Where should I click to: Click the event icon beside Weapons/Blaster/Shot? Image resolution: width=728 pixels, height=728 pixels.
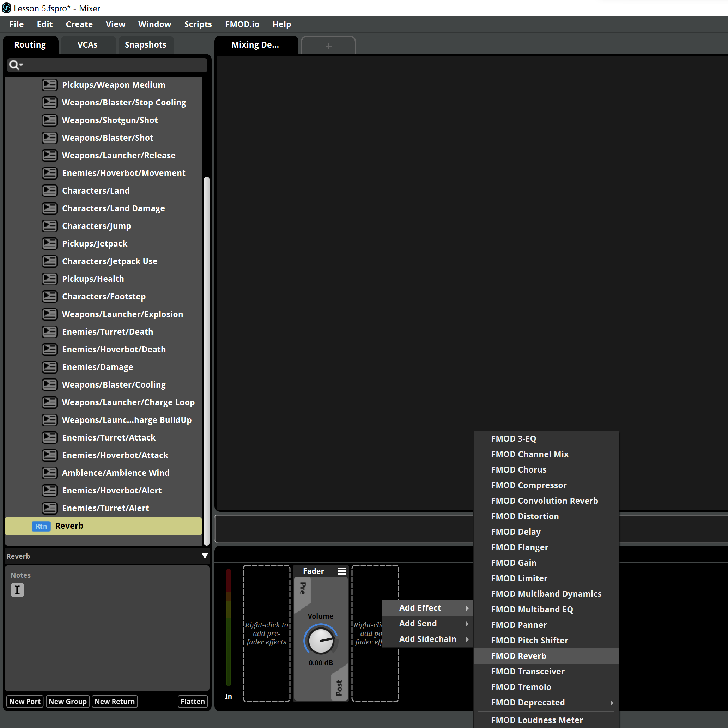click(49, 138)
